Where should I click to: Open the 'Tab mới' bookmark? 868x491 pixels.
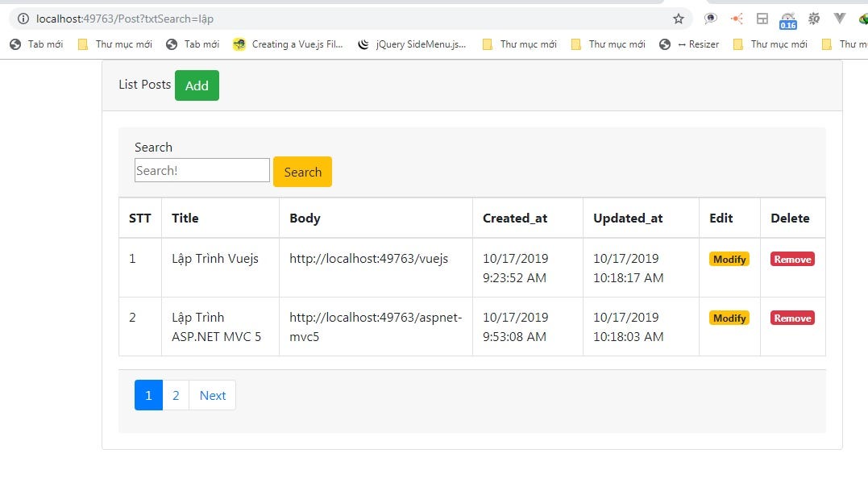[36, 44]
